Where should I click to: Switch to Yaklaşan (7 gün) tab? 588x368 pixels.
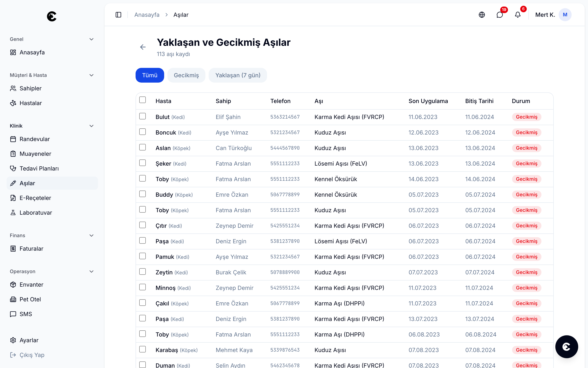pyautogui.click(x=238, y=75)
